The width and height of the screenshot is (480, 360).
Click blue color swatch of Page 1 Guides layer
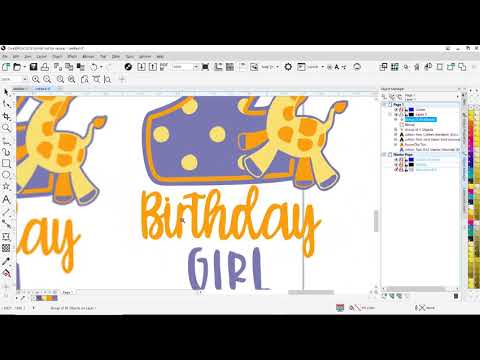click(411, 109)
